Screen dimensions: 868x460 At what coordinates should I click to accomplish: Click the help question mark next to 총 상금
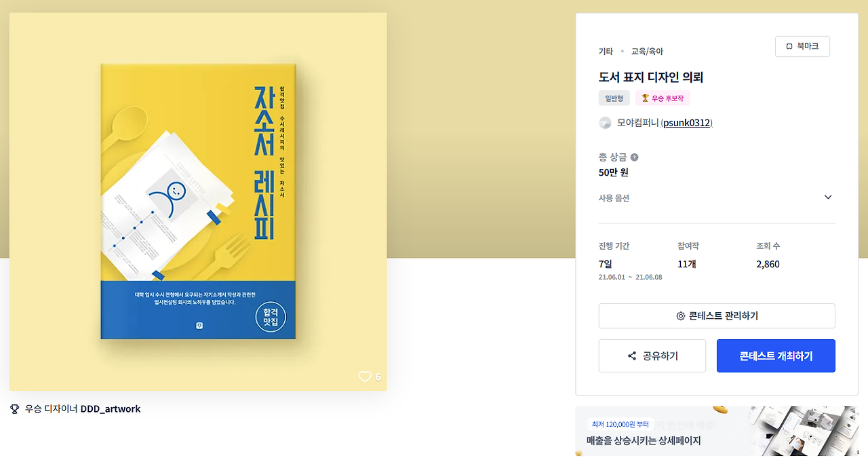point(634,157)
